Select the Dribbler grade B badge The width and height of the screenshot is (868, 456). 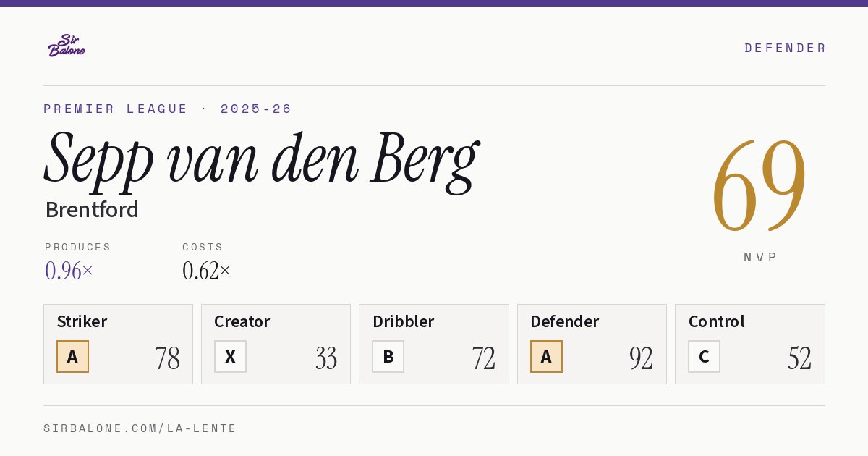(388, 356)
